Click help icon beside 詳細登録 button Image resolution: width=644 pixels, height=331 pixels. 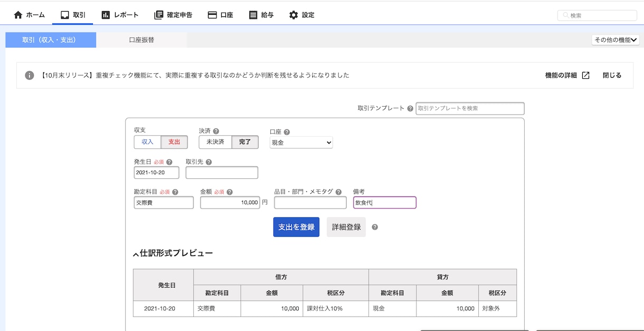click(375, 227)
